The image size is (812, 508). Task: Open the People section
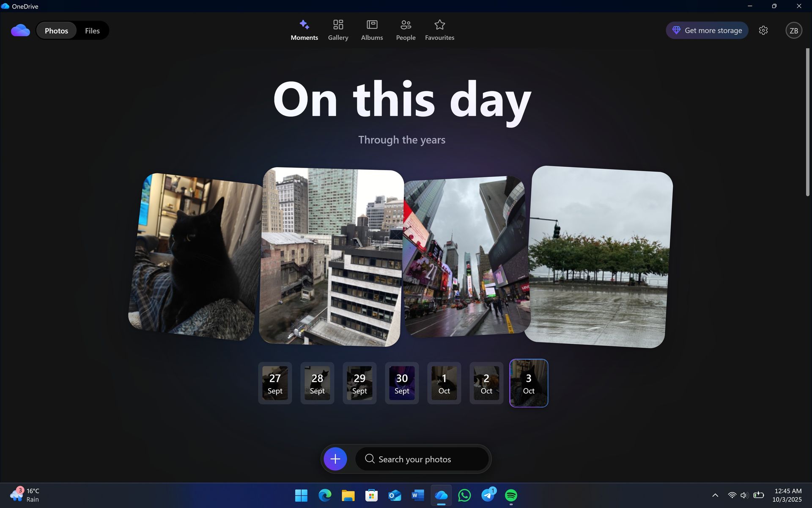(405, 30)
